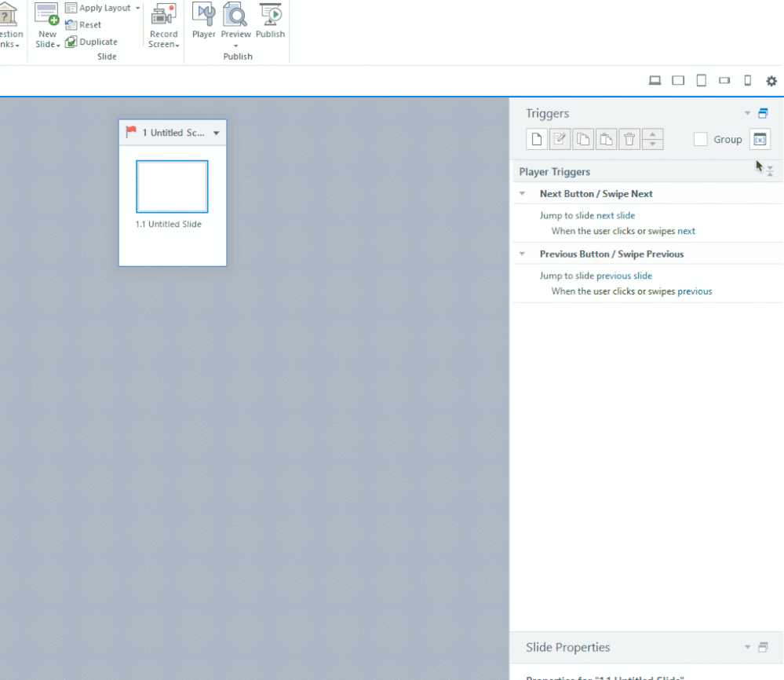Preview the project
Image resolution: width=784 pixels, height=680 pixels.
[235, 20]
